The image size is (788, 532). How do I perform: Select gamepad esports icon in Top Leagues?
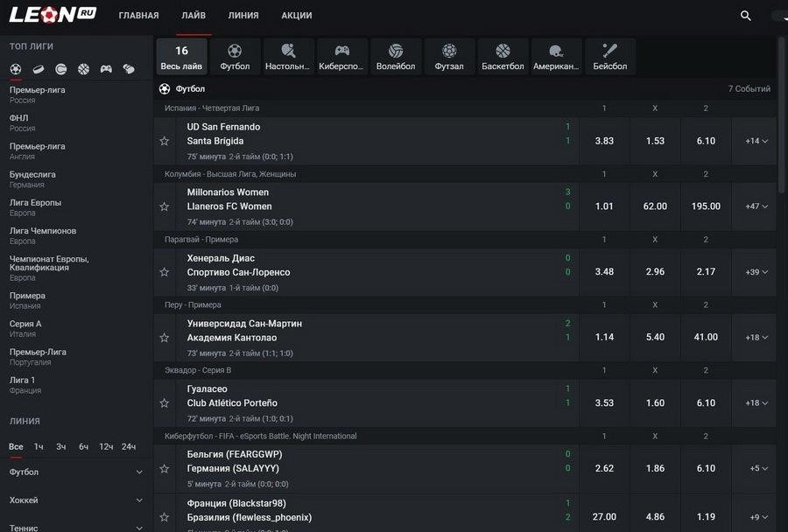[106, 69]
